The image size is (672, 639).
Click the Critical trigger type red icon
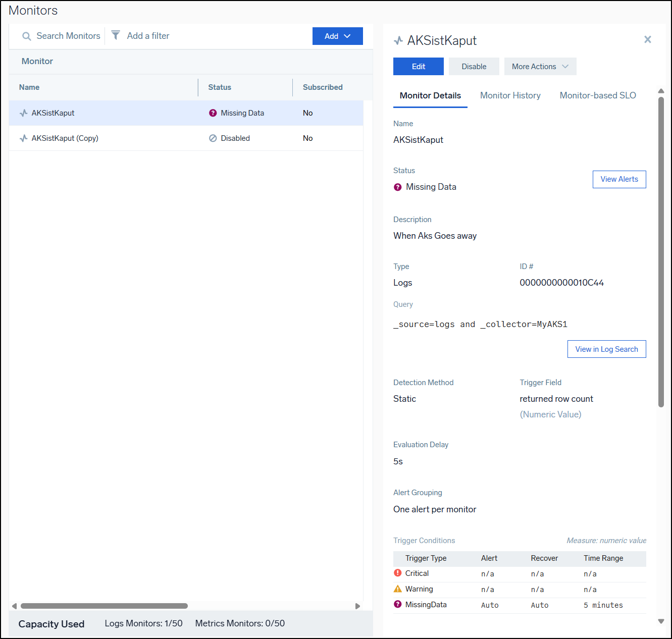(398, 573)
